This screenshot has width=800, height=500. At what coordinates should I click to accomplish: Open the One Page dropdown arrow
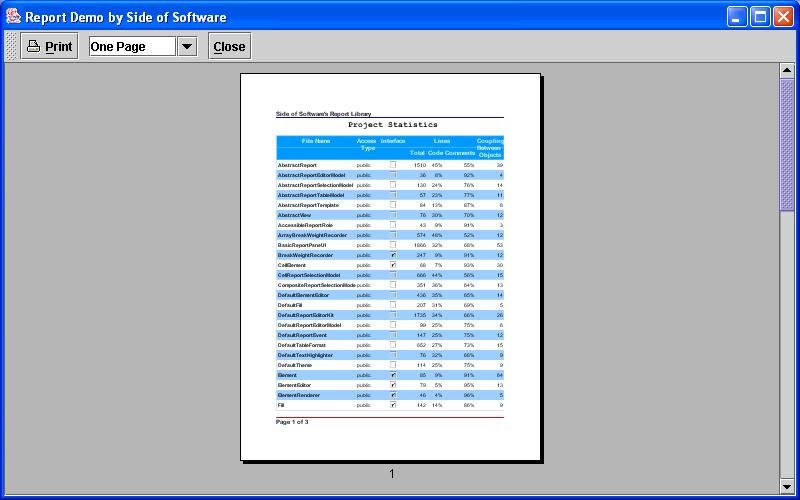tap(187, 46)
